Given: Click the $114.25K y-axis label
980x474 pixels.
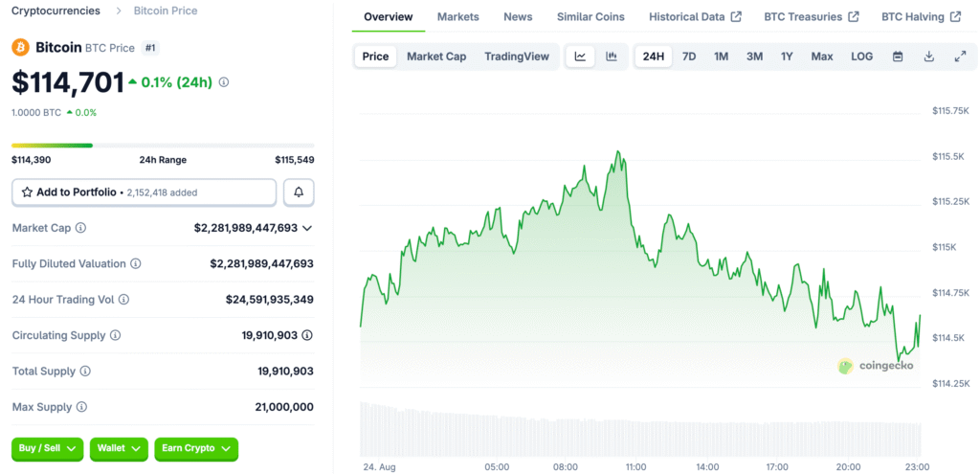Looking at the screenshot, I should 950,383.
